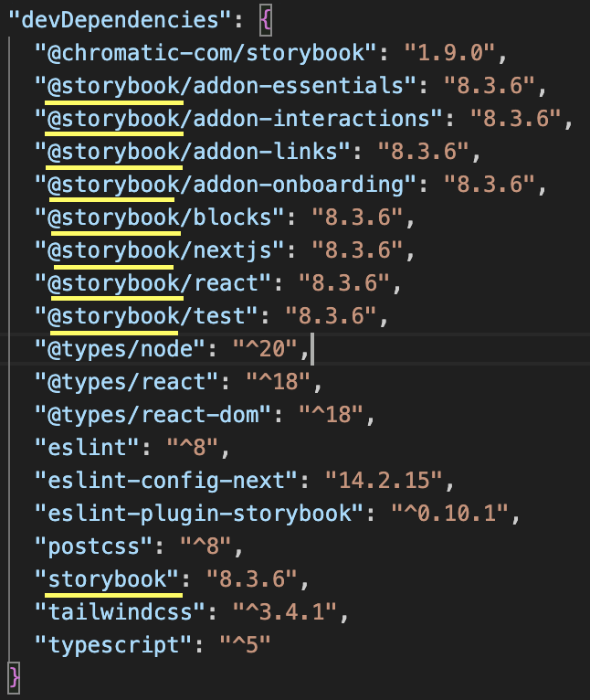Screen dimensions: 590x700
Task: Click "@types/node" package name
Action: coord(120,349)
